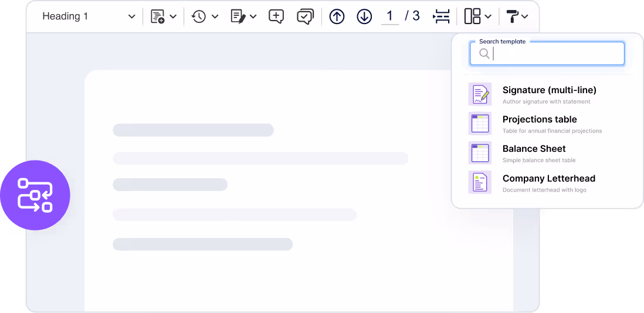The height and width of the screenshot is (313, 644).
Task: Click the layout panels icon
Action: [x=472, y=16]
